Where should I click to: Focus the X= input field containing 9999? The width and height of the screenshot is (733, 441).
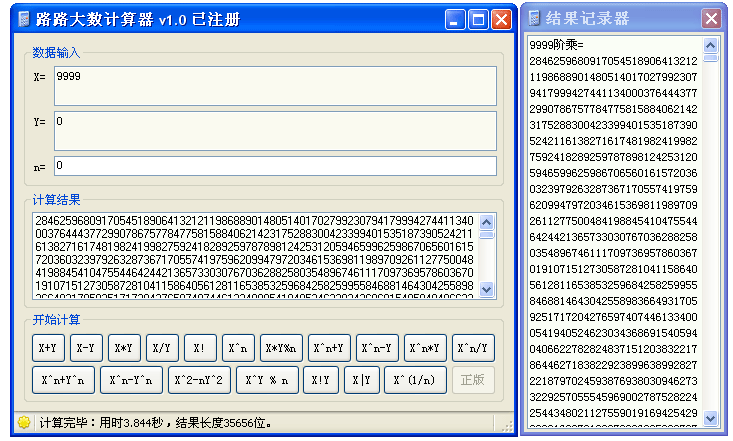(275, 86)
